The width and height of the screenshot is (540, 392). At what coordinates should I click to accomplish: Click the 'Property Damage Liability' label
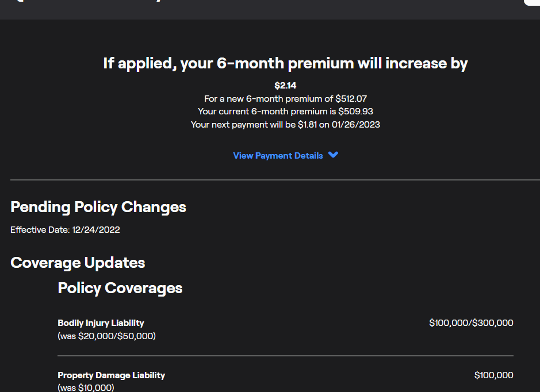[x=111, y=375]
